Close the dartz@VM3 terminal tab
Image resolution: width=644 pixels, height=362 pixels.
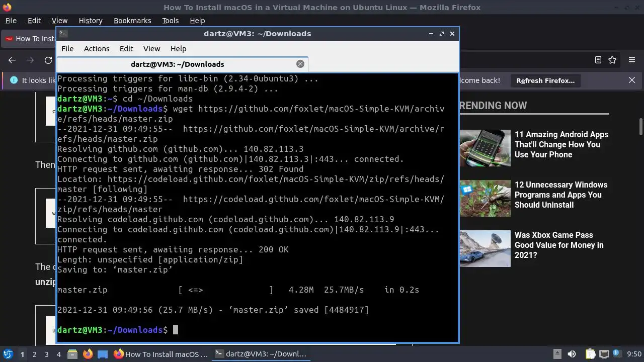click(x=300, y=64)
